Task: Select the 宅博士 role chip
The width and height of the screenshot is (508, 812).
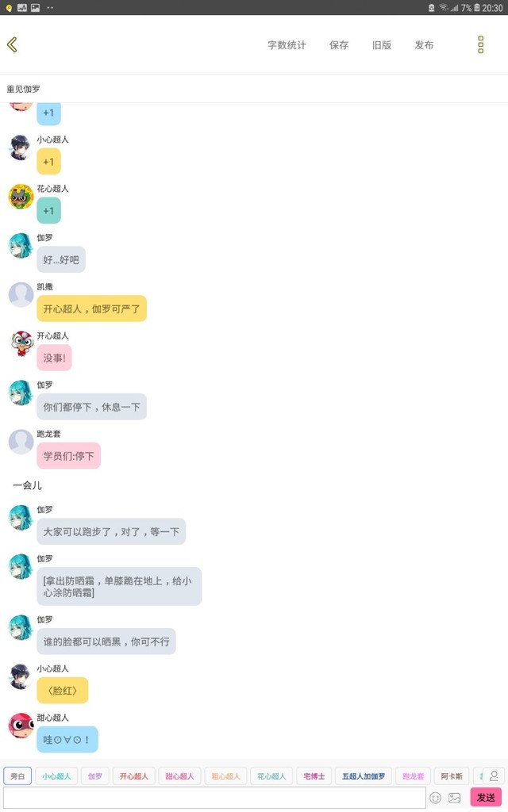Action: (x=314, y=776)
